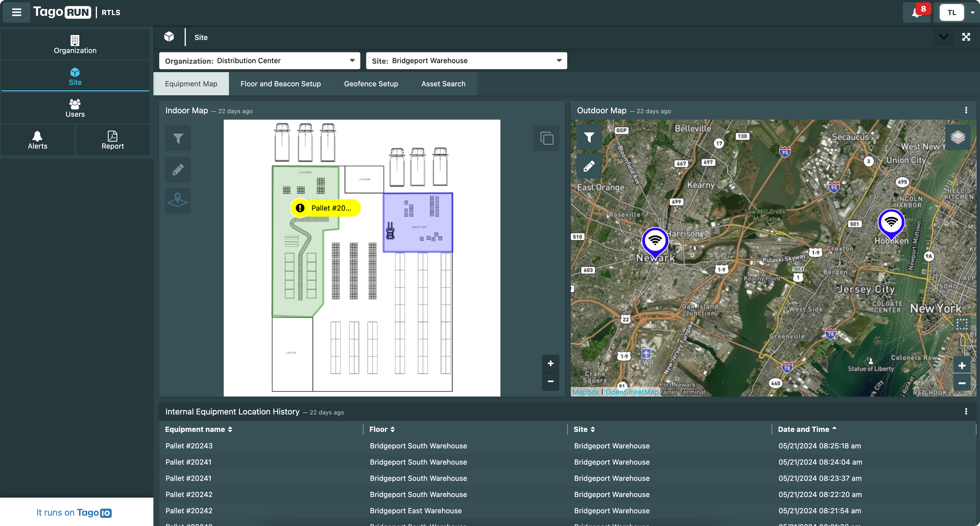This screenshot has height=526, width=980.
Task: Click the Indoor Map location pin icon
Action: (178, 200)
